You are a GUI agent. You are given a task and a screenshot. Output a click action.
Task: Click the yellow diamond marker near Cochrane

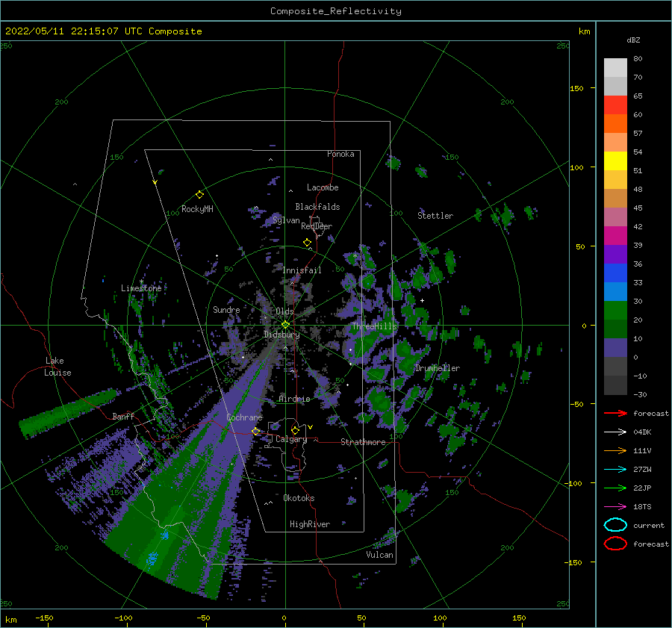(256, 431)
